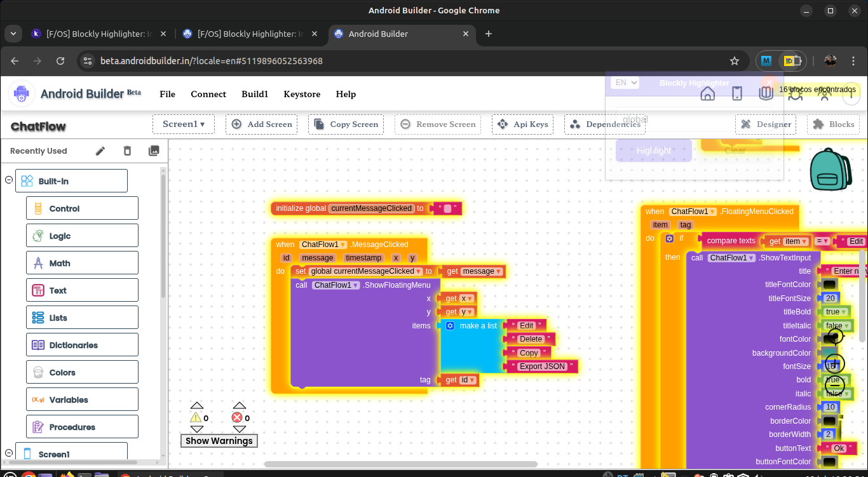The height and width of the screenshot is (477, 868).
Task: Click the home icon in the header
Action: (x=707, y=94)
